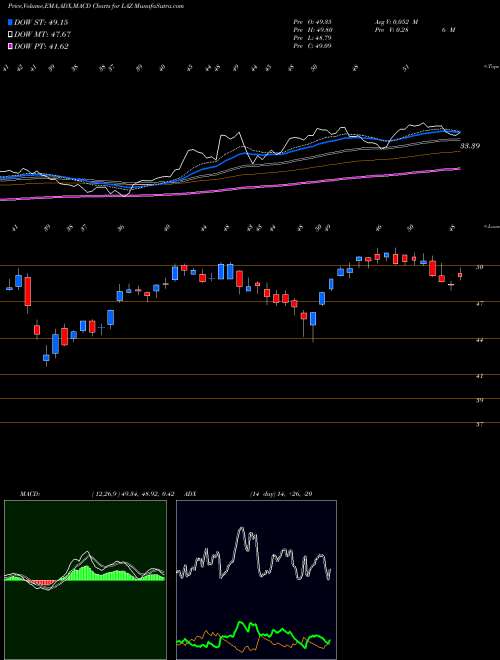Click the blue DOW ST legend swatch
The height and width of the screenshot is (660, 500).
11,22
